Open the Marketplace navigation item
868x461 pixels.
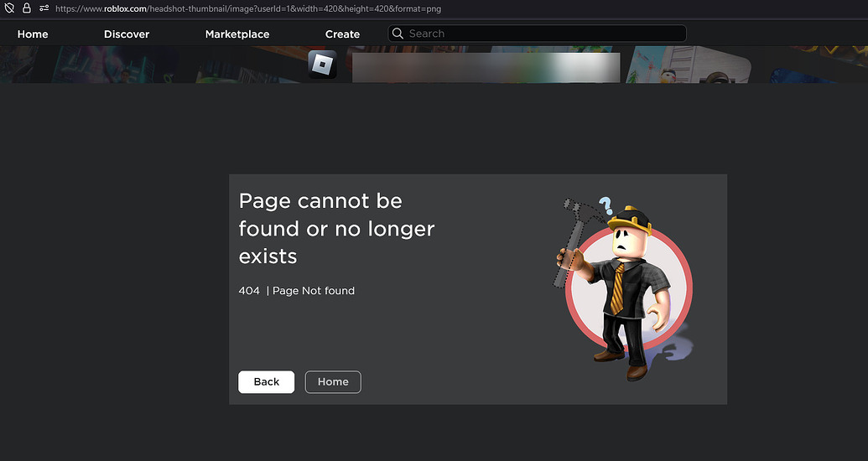click(x=237, y=34)
